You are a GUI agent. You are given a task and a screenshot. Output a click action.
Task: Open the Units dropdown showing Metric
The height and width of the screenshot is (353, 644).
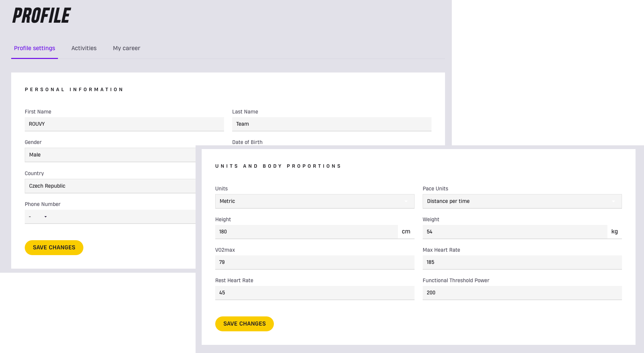tap(314, 201)
